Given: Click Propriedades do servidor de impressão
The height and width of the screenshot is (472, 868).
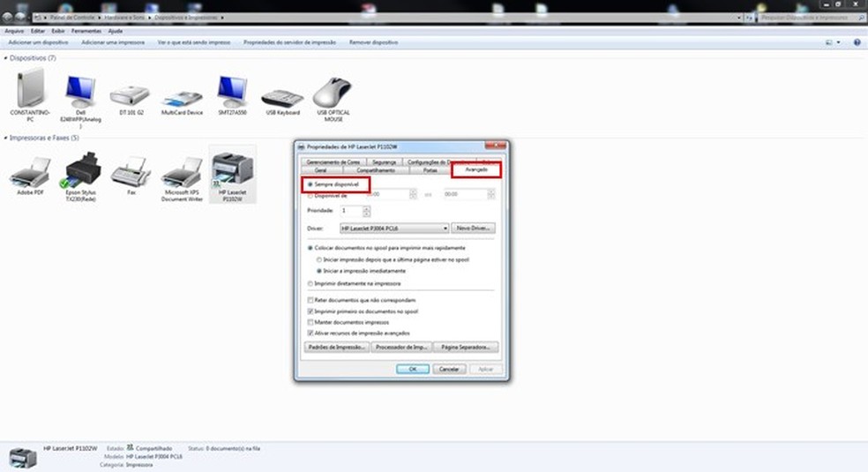Looking at the screenshot, I should (x=289, y=42).
